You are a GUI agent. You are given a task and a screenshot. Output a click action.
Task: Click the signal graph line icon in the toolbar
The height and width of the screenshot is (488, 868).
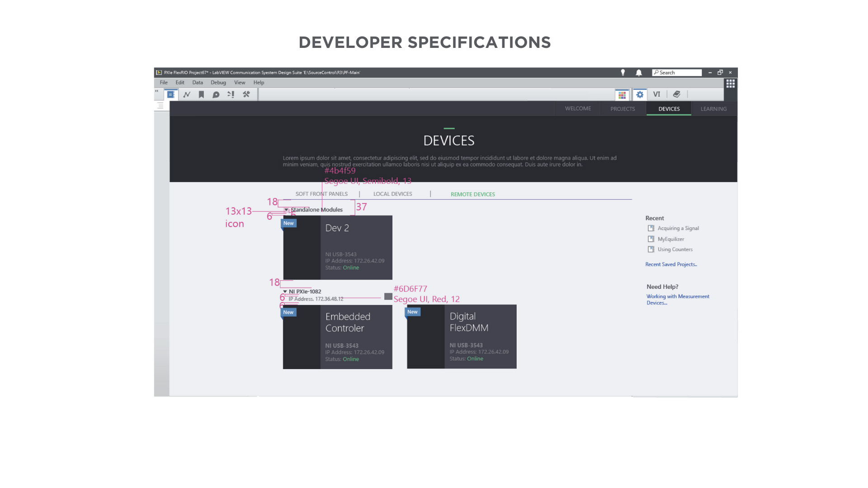tap(187, 94)
